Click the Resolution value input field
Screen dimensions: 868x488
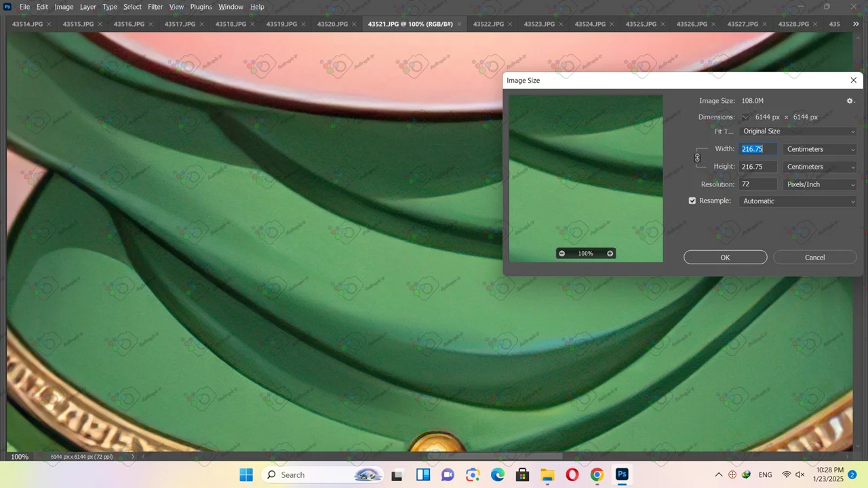[x=757, y=184]
